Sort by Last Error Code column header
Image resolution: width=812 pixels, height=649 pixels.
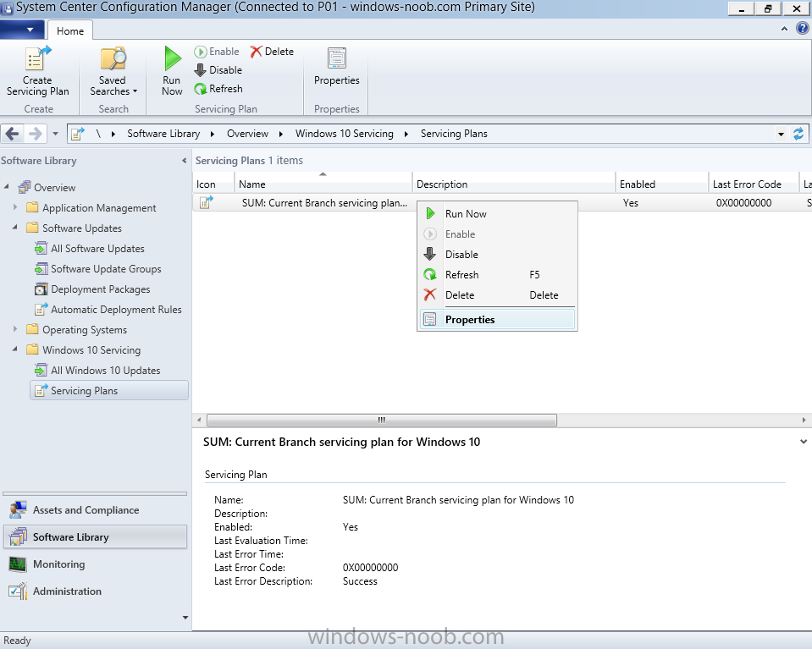pyautogui.click(x=754, y=184)
